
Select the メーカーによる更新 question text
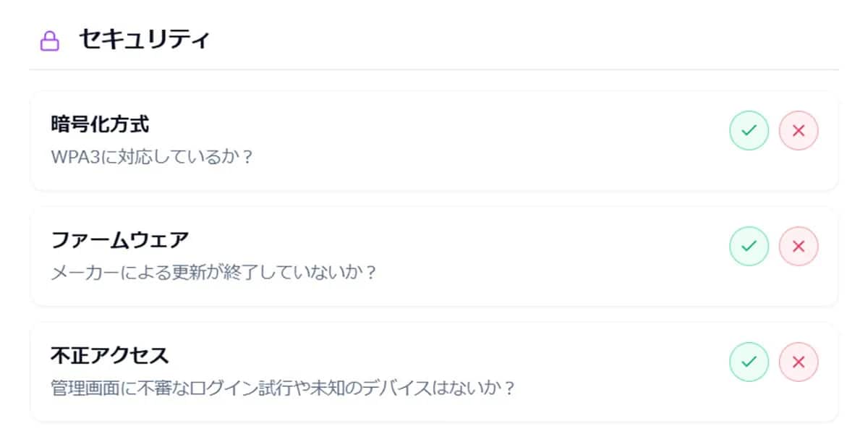[214, 273]
